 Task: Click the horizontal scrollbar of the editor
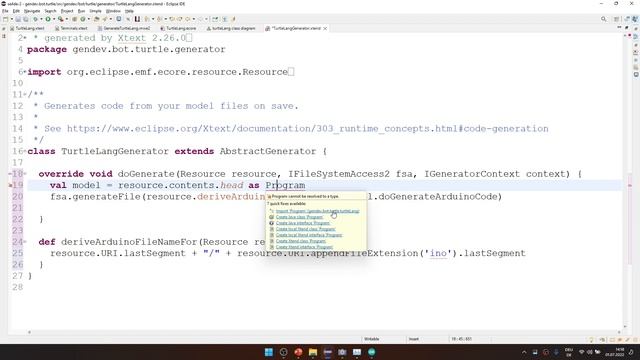point(324,332)
